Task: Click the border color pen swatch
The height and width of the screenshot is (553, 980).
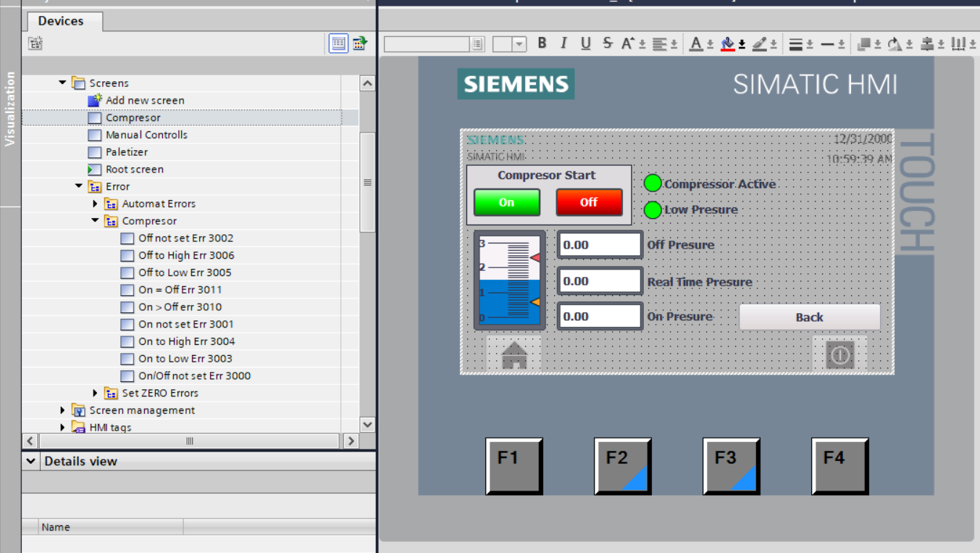Action: 759,44
